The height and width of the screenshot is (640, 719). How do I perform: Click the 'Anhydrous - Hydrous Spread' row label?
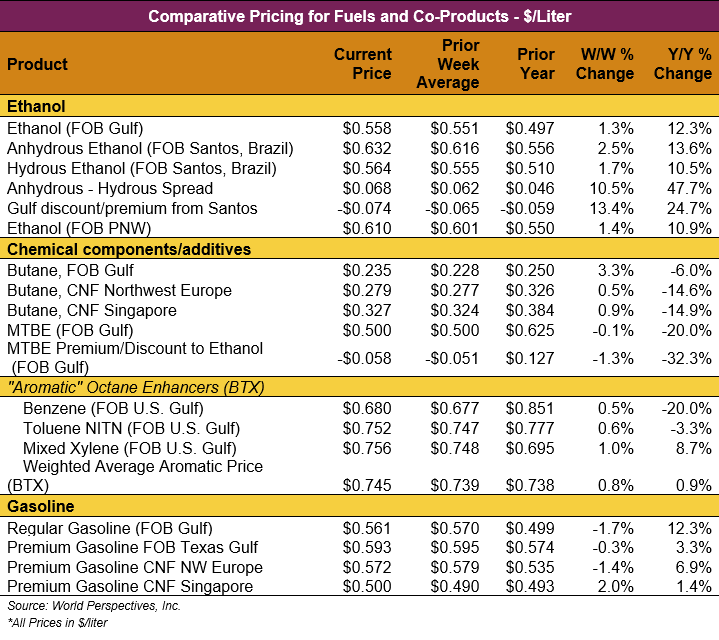[110, 188]
